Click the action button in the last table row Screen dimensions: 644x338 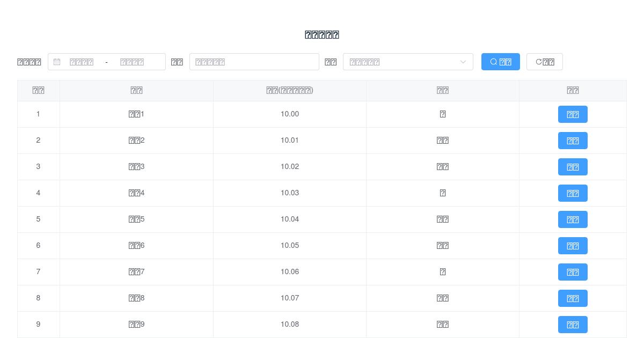(x=573, y=325)
